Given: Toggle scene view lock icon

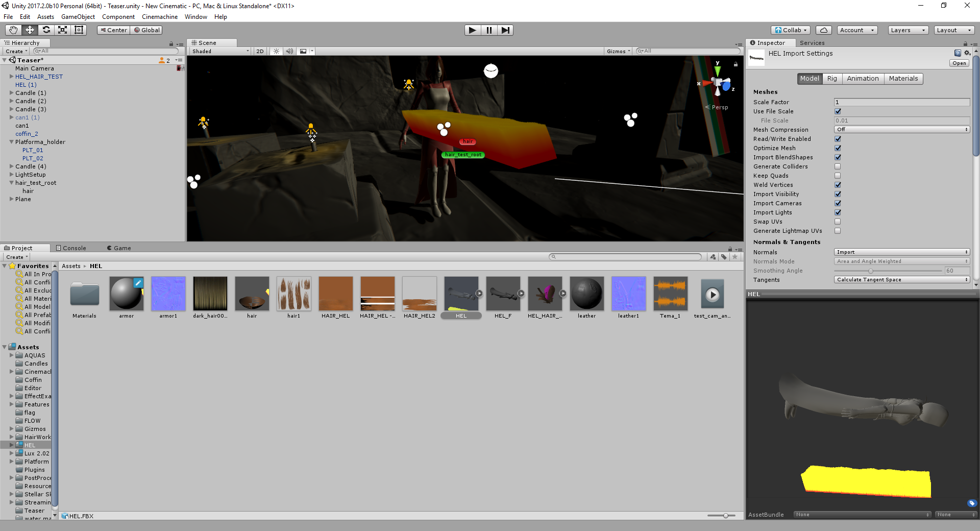Looking at the screenshot, I should coord(736,64).
